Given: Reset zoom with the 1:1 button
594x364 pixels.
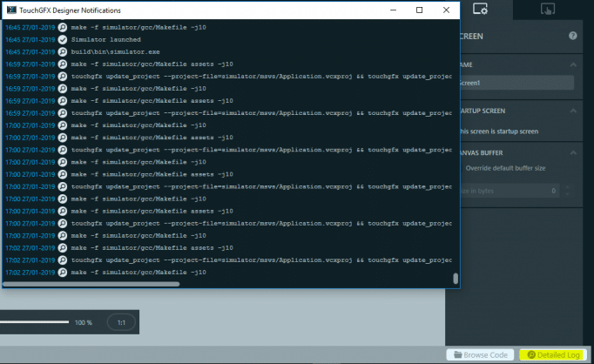Looking at the screenshot, I should (121, 322).
